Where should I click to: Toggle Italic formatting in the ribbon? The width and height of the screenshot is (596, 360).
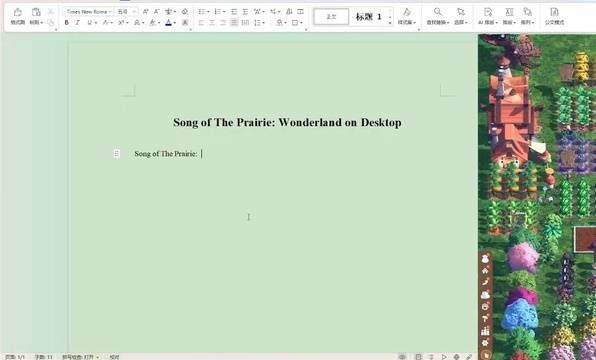pyautogui.click(x=78, y=23)
